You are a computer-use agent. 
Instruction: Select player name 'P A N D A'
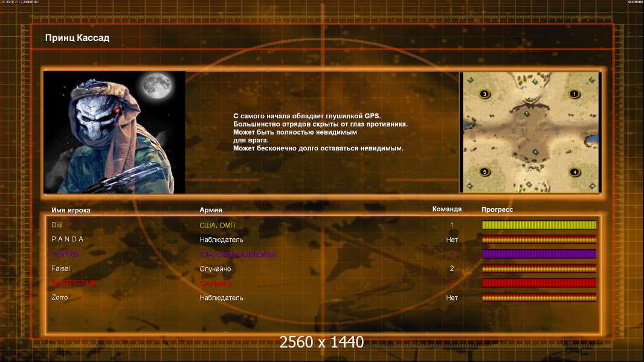click(x=67, y=239)
